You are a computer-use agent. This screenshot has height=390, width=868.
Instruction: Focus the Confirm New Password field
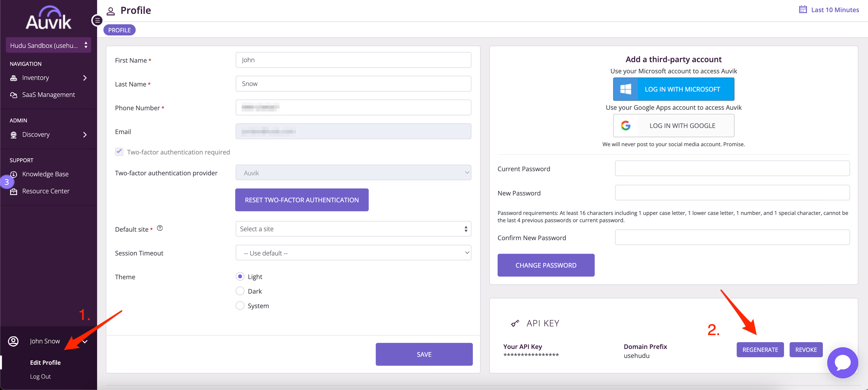pos(732,237)
